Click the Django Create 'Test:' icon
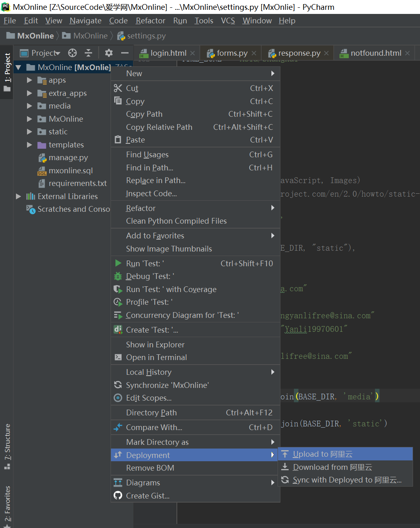The image size is (420, 528). (x=118, y=329)
